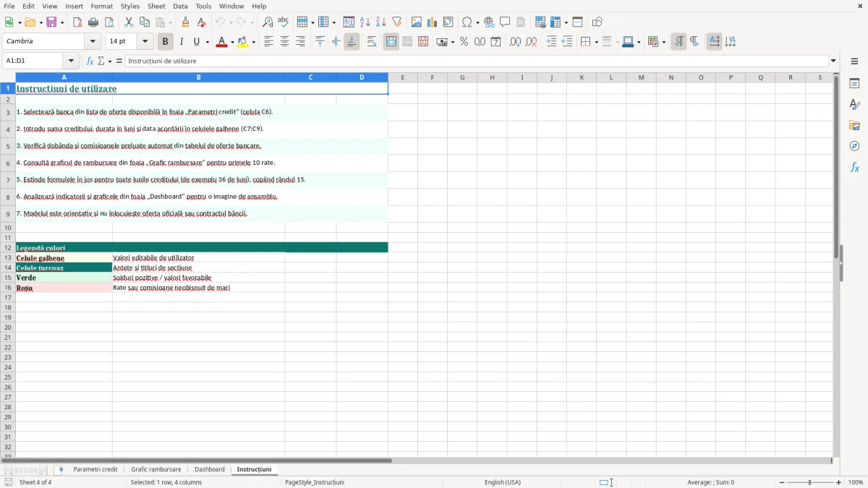Switch to Grafic rambursare sheet tab
This screenshot has height=488, width=868.
[156, 470]
